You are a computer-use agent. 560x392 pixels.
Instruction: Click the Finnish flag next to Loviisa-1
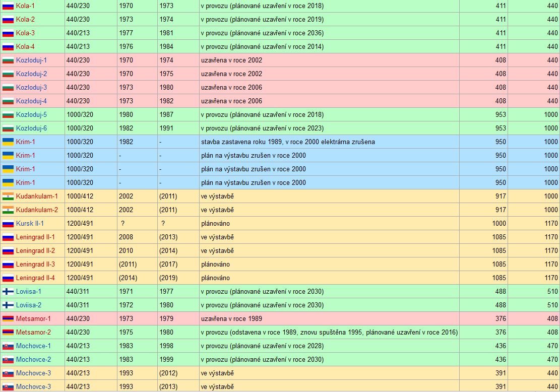(x=8, y=292)
